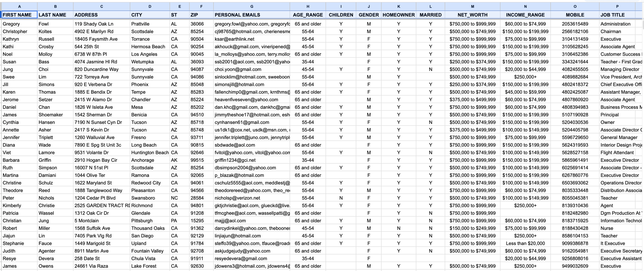
Task: Select last name Shoemaker cell
Action: click(55, 115)
